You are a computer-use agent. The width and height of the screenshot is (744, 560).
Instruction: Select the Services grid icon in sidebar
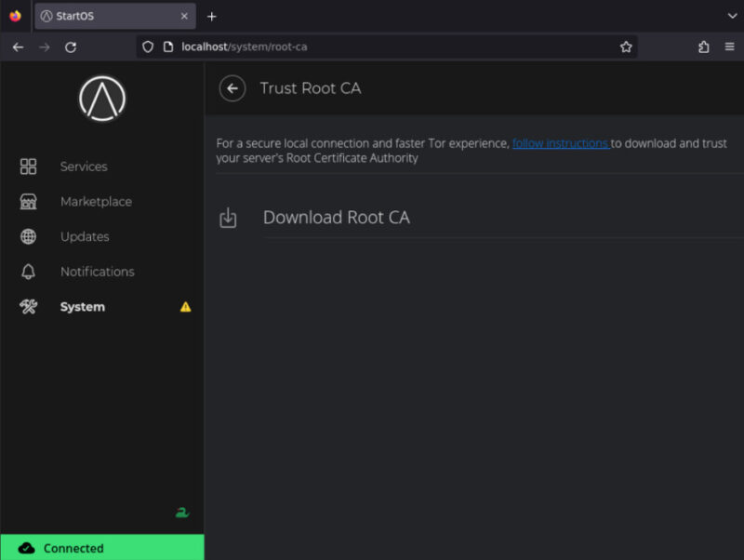[28, 167]
